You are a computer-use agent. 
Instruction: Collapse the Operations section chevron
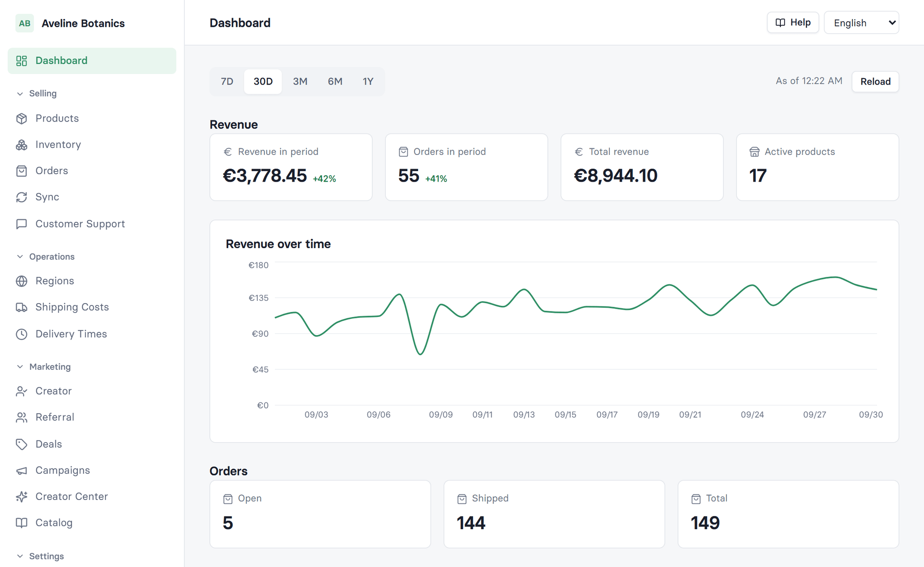pyautogui.click(x=20, y=256)
